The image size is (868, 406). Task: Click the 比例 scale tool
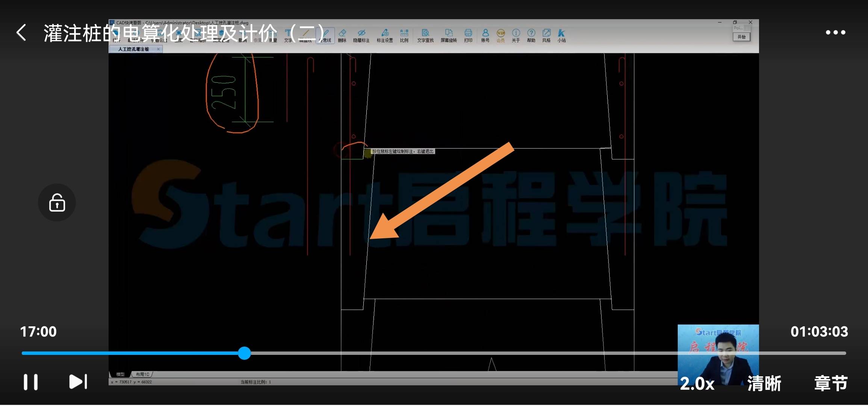pos(404,36)
